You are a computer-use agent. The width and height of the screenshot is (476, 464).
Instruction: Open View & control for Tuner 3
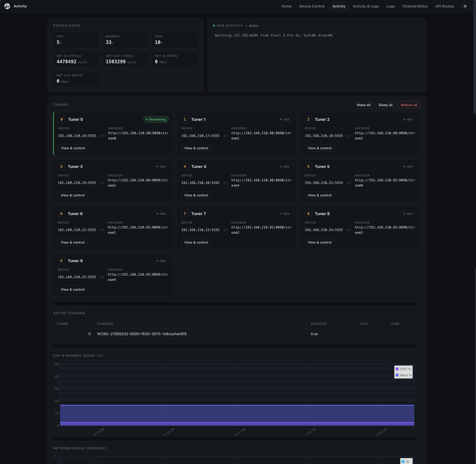point(73,195)
